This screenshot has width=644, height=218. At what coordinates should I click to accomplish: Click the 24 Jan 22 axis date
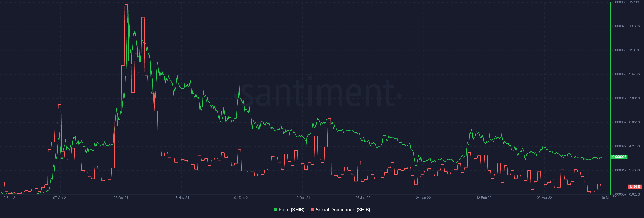[x=423, y=198]
